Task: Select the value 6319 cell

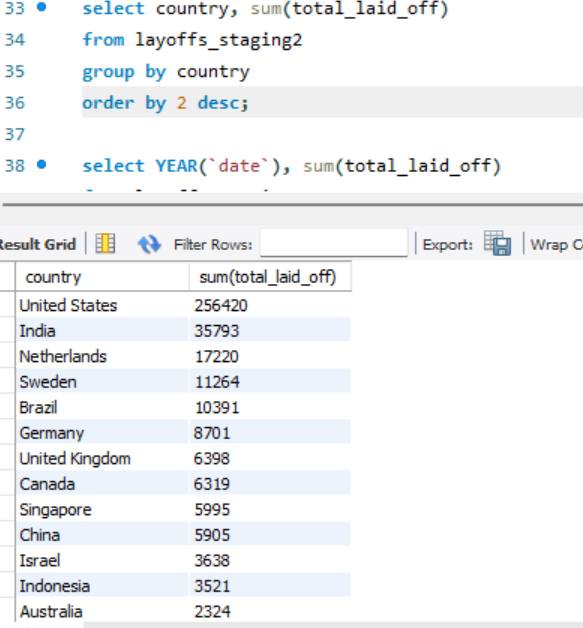Action: coord(270,484)
